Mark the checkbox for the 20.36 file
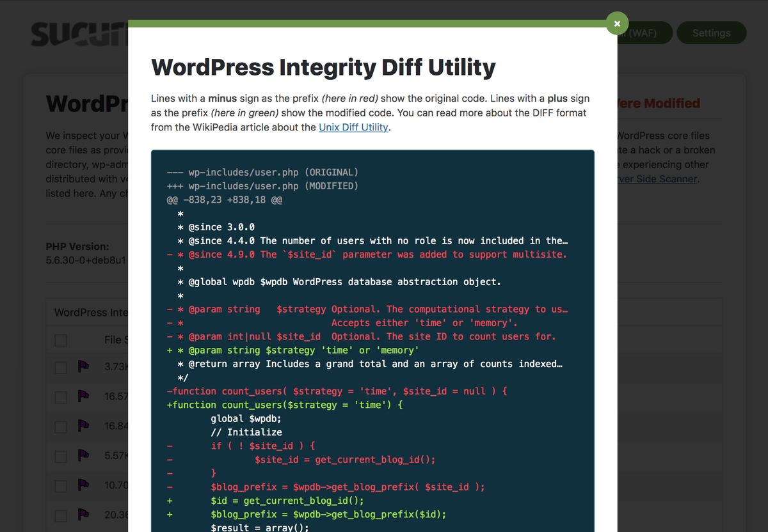The image size is (768, 532). (x=61, y=515)
